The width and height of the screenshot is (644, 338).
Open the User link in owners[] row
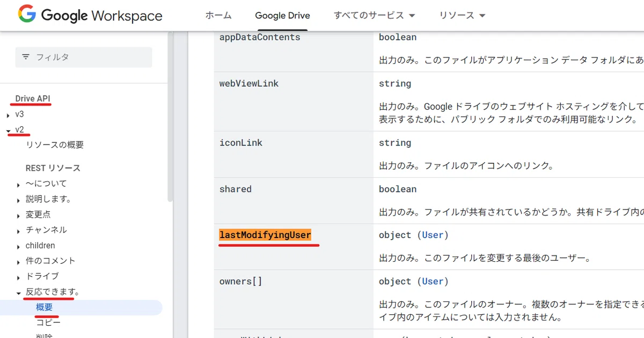(x=433, y=281)
